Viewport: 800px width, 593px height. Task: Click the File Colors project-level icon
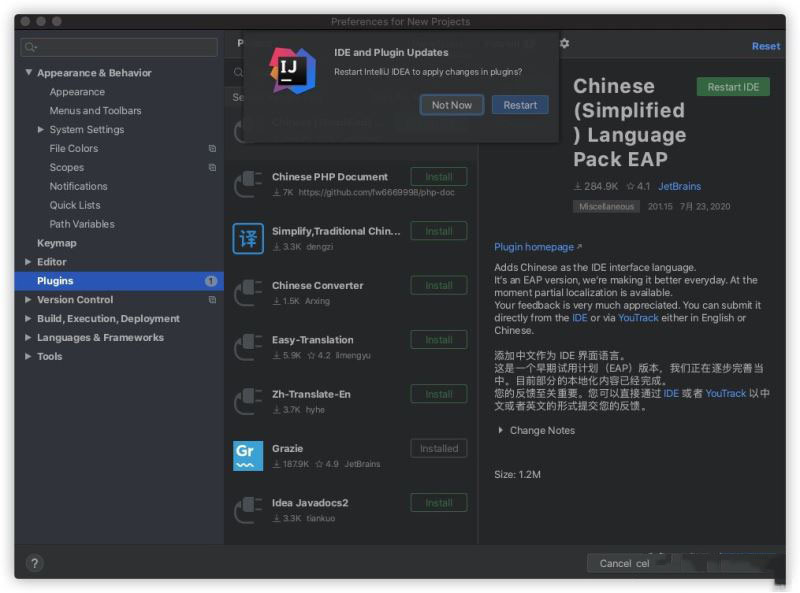click(x=212, y=149)
